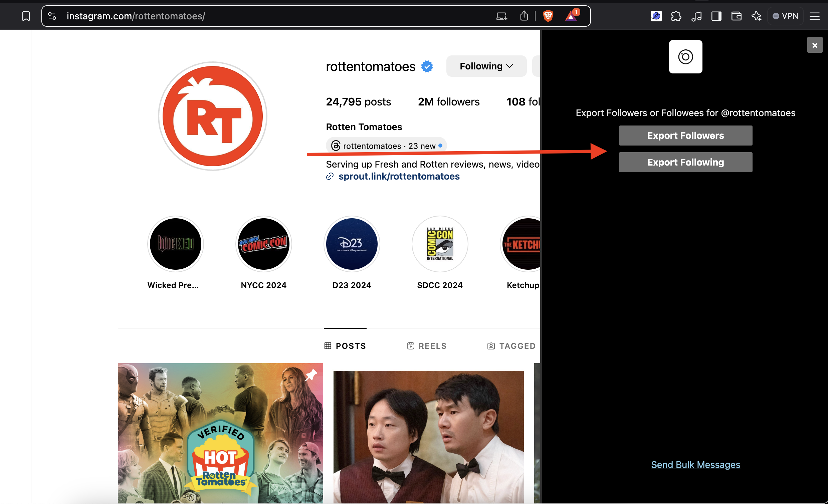Click the Export Followers button
Image resolution: width=828 pixels, height=504 pixels.
(685, 136)
